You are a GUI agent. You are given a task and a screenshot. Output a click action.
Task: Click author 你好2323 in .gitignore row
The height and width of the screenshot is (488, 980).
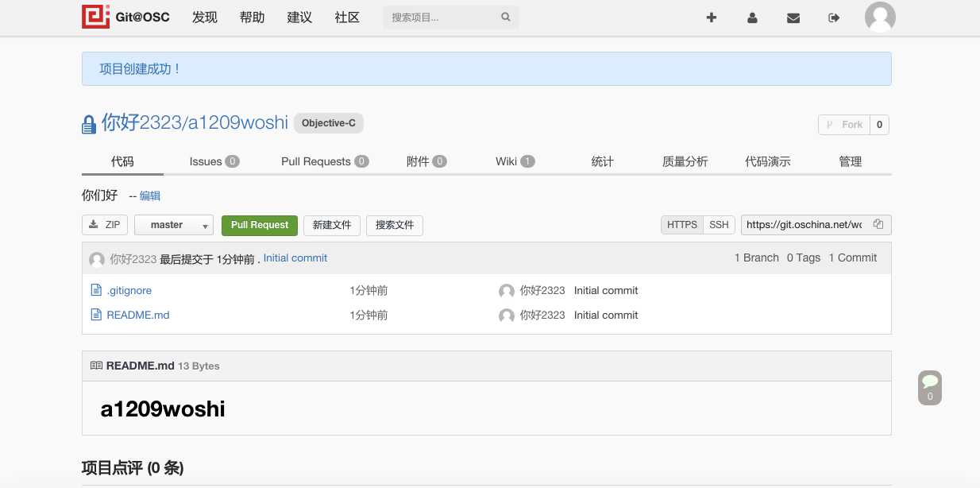542,291
